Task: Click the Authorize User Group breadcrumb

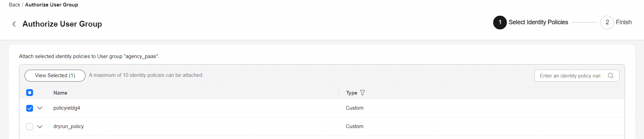Action: pyautogui.click(x=51, y=5)
